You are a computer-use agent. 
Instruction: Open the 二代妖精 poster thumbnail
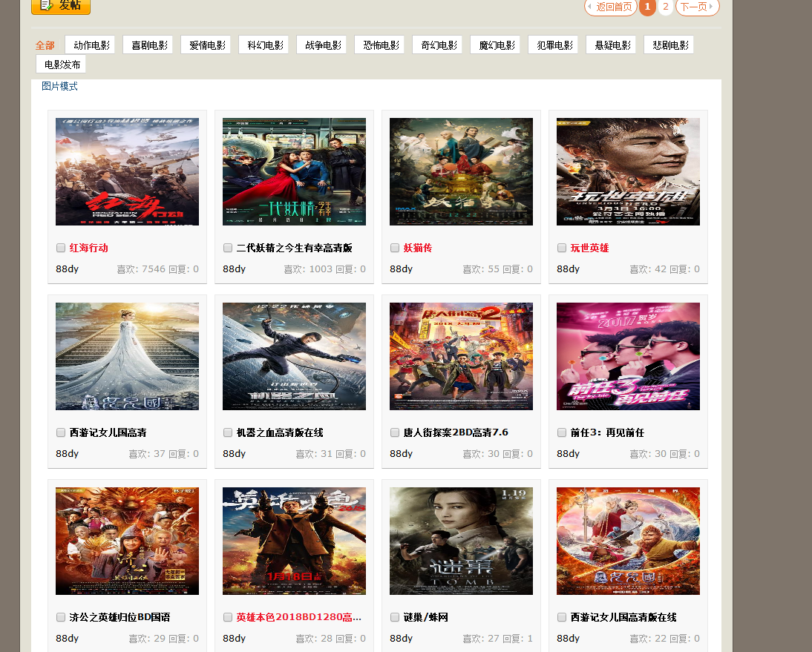(x=294, y=172)
